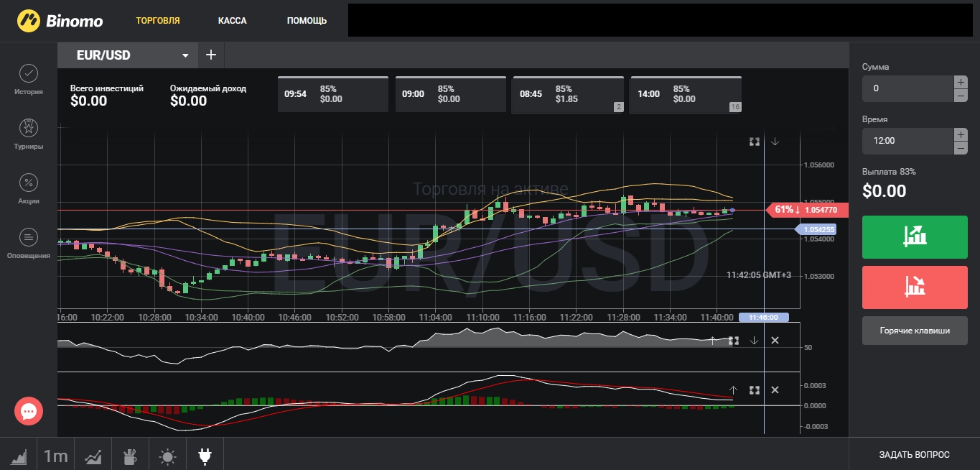Viewport: 980px width, 470px height.
Task: Increase Сумма amount with plus
Action: point(961,82)
